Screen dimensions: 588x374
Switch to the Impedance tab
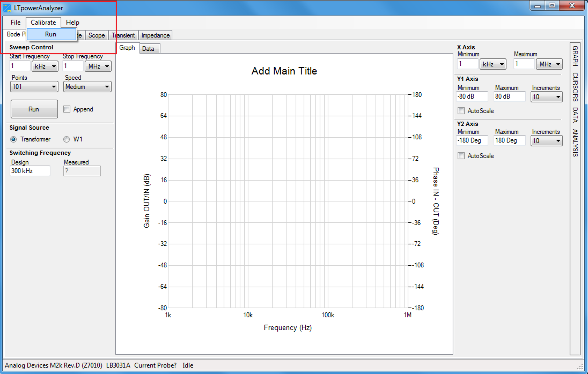[155, 35]
